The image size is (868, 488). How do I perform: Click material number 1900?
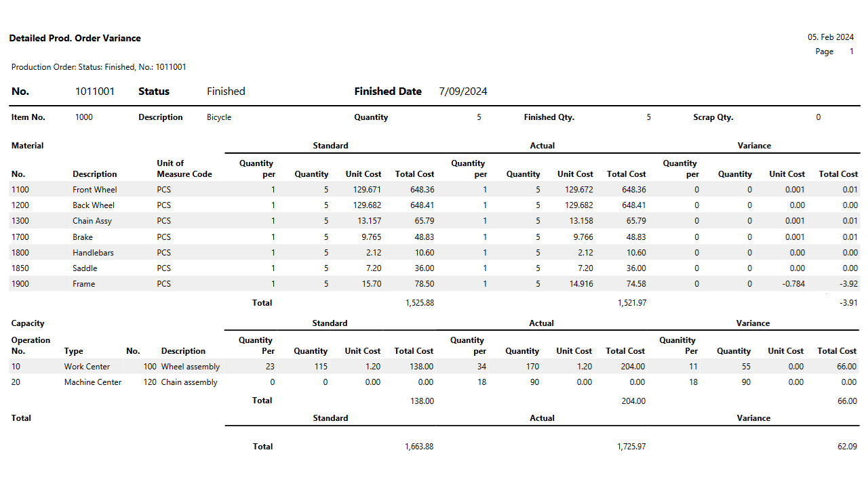point(20,284)
